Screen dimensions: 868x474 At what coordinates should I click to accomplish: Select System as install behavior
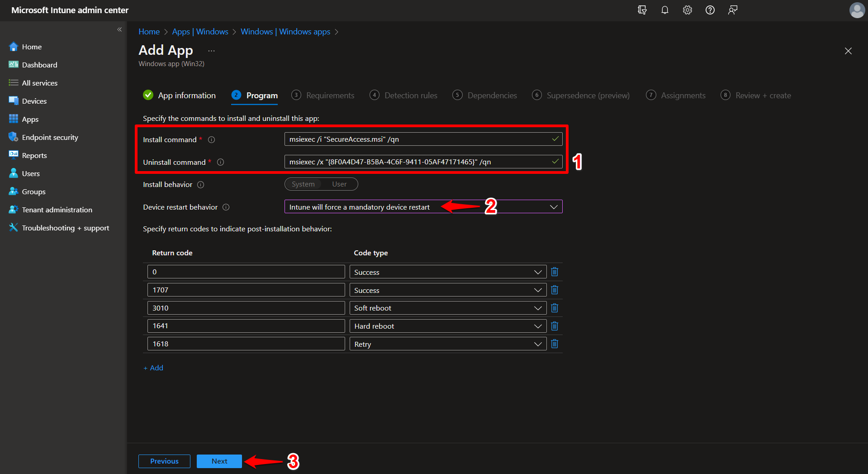click(x=303, y=184)
